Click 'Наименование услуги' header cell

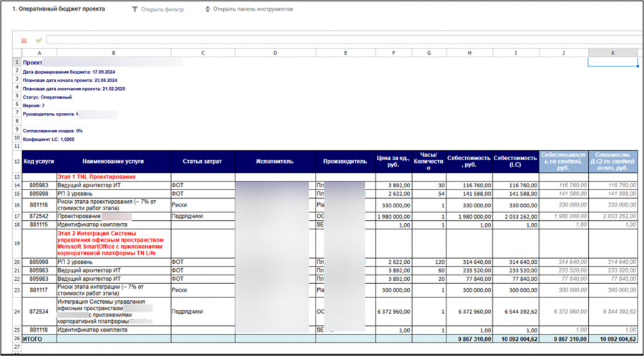pos(113,161)
